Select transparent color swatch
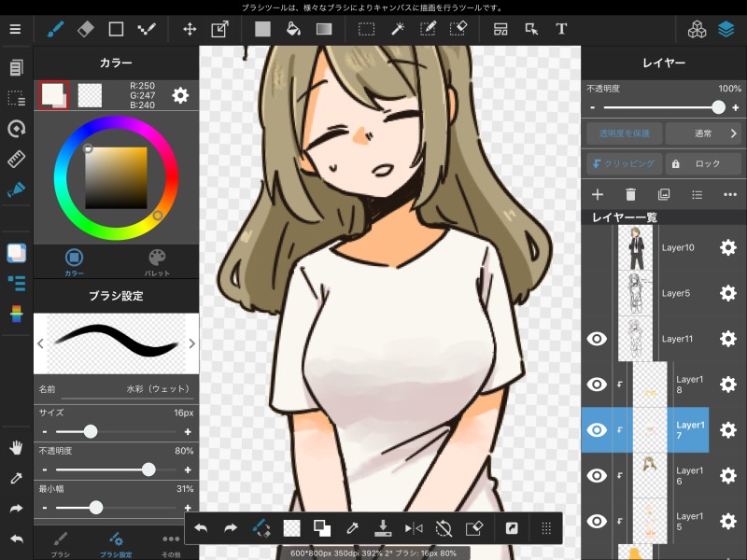The width and height of the screenshot is (747, 560). [x=90, y=95]
